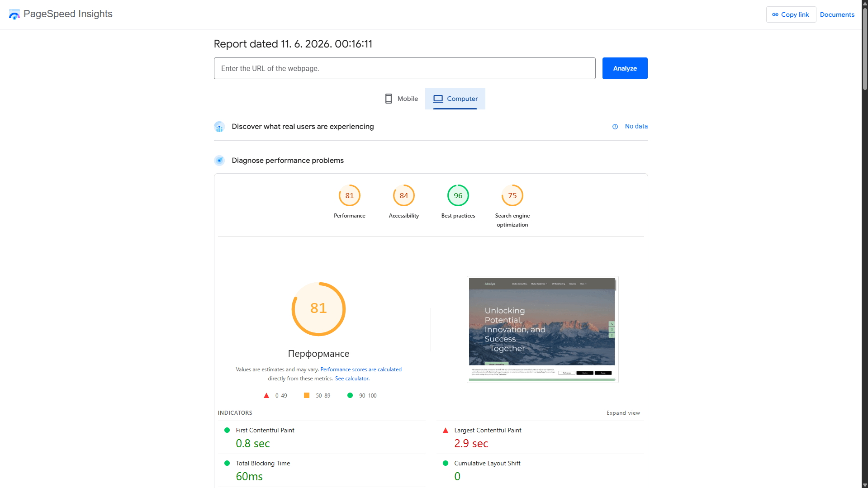Click the Total Blocking Time label
The image size is (868, 488).
(x=263, y=463)
